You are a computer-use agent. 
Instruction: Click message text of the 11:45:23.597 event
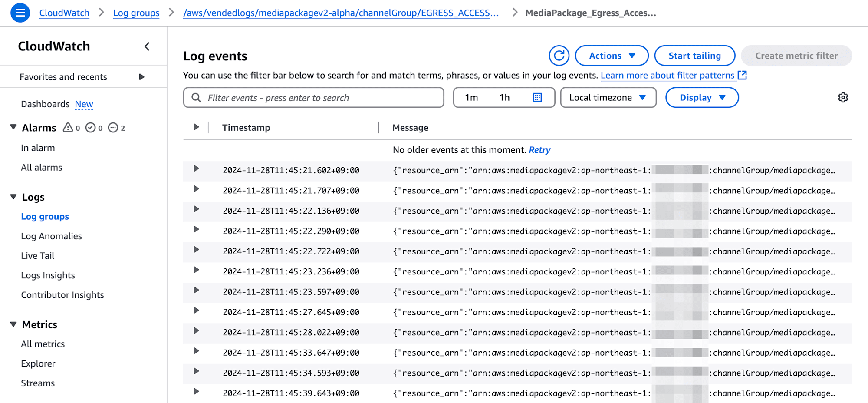(x=614, y=292)
